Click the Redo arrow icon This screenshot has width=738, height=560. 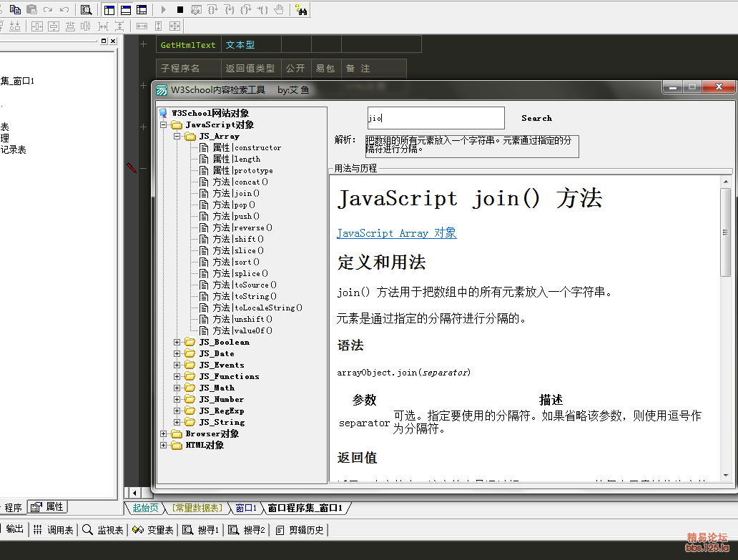48,9
